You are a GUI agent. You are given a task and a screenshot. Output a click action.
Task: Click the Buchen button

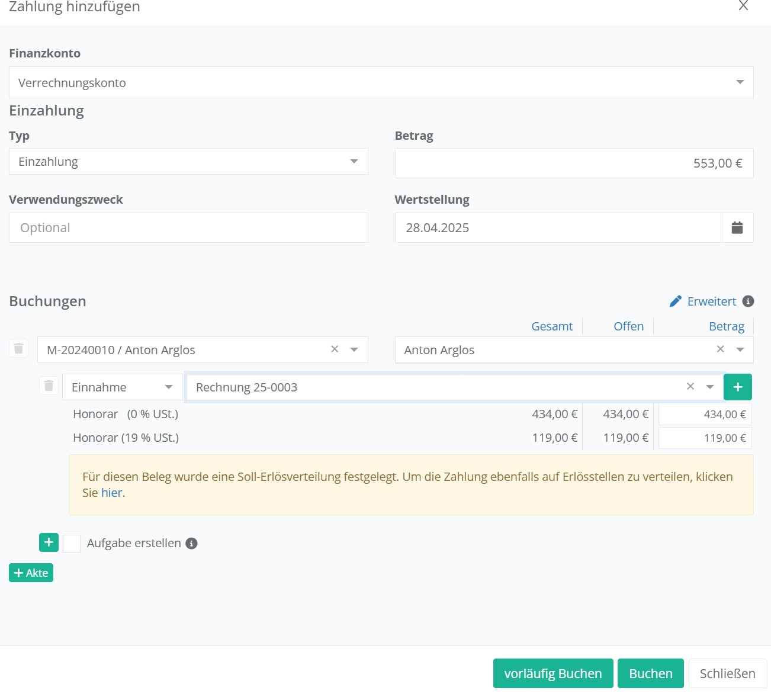pyautogui.click(x=650, y=673)
